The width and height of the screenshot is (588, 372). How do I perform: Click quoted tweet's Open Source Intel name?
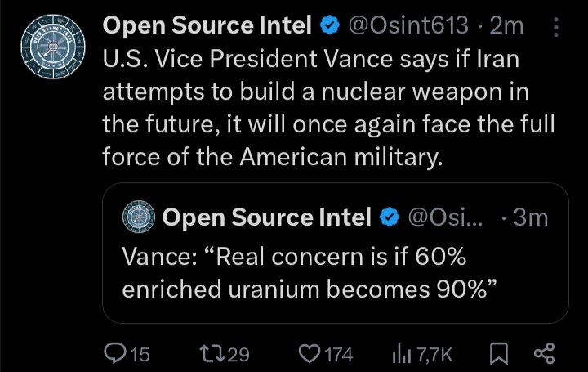coord(266,217)
